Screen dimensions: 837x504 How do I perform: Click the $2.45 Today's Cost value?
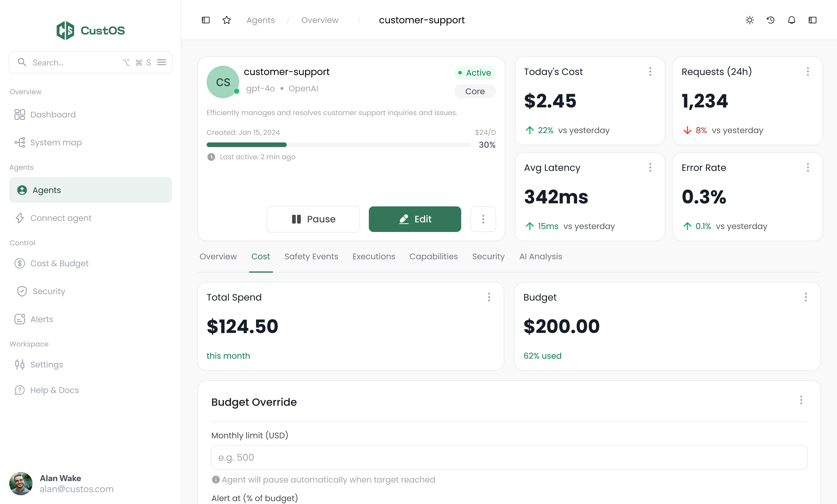pyautogui.click(x=550, y=101)
